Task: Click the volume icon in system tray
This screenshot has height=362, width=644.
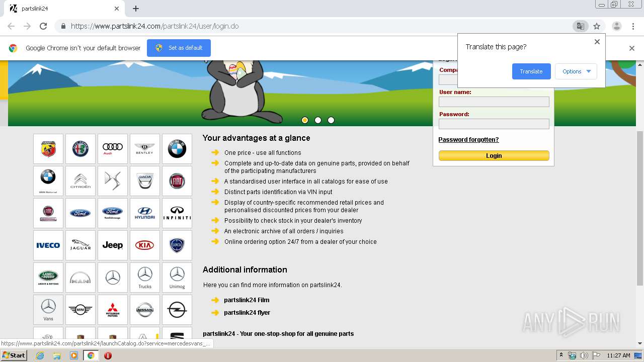Action: click(584, 355)
